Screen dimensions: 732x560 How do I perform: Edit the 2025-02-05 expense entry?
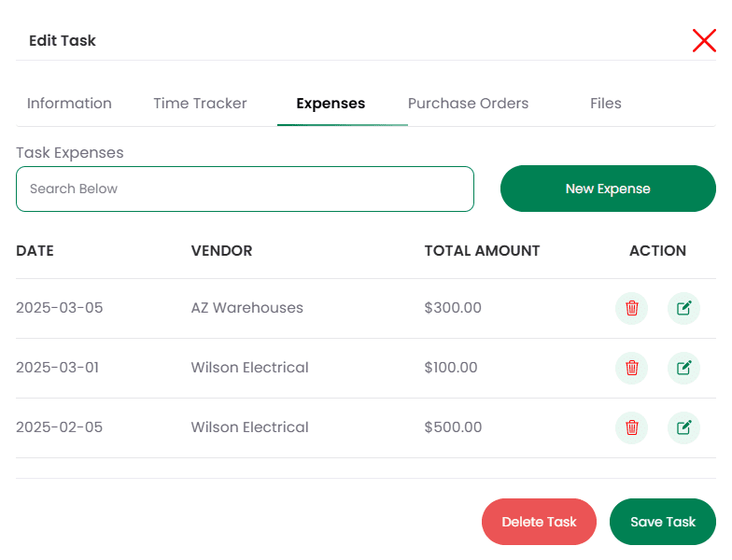coord(683,427)
